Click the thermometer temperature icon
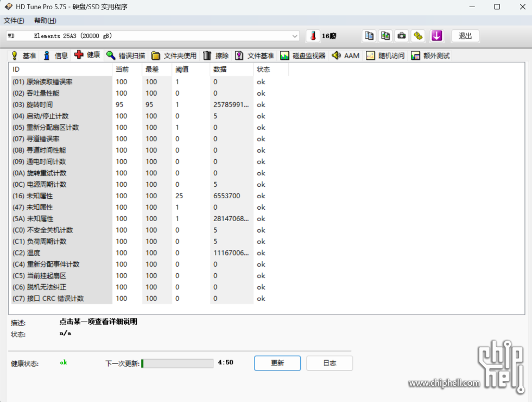This screenshot has width=532, height=402. pyautogui.click(x=313, y=36)
